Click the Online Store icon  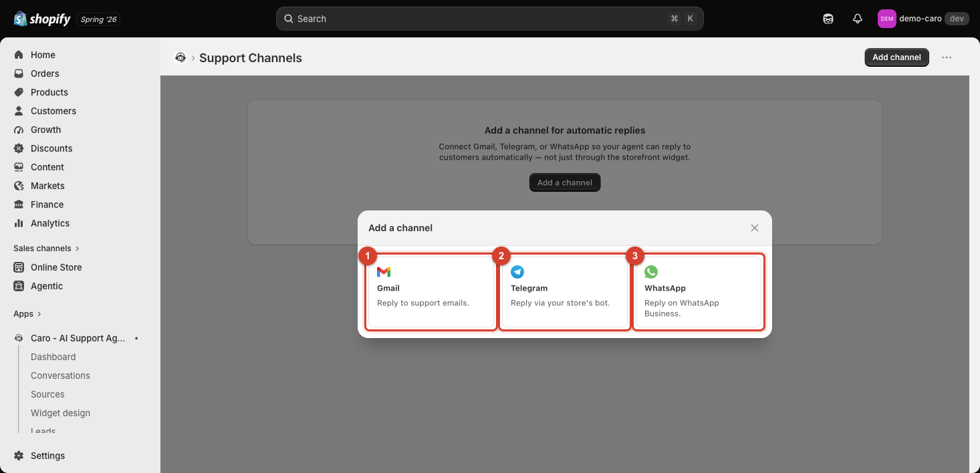click(x=19, y=267)
